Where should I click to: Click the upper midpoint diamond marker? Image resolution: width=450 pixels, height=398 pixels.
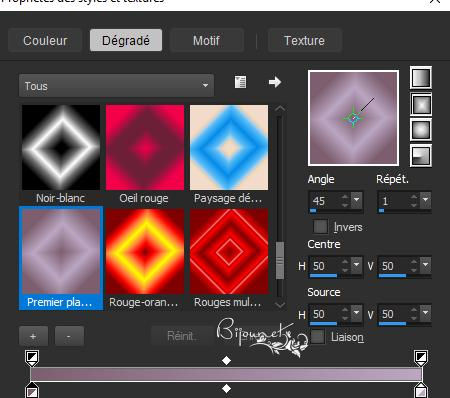tap(226, 360)
